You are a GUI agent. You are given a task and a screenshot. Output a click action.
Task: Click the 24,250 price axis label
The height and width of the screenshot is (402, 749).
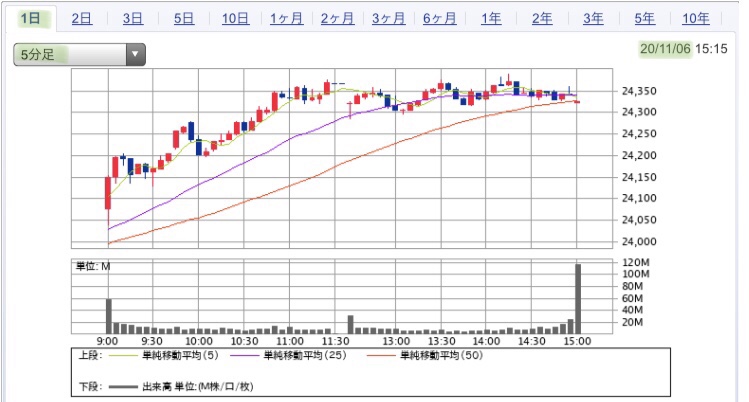tap(639, 134)
